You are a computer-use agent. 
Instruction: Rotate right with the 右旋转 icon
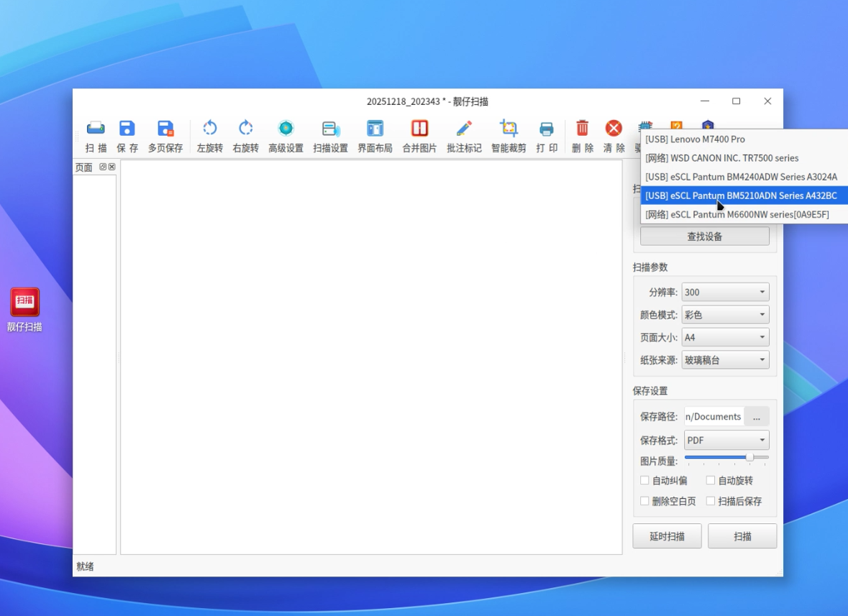click(245, 136)
